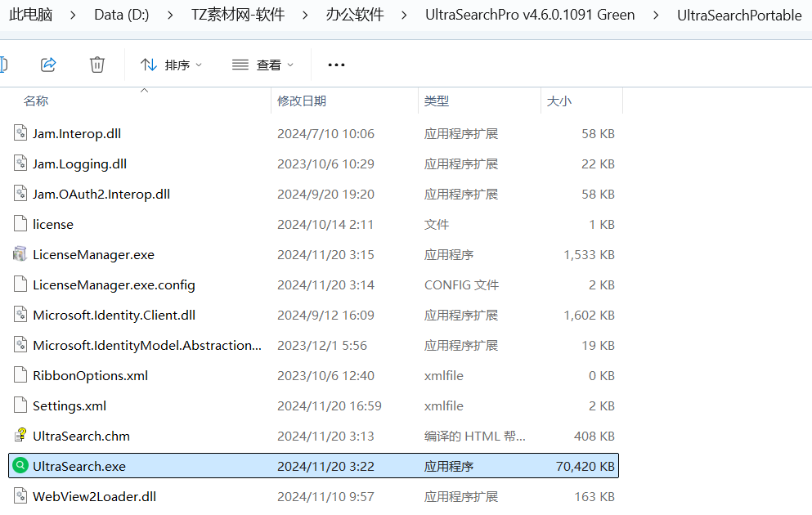Click the Delete trash can icon
The height and width of the screenshot is (515, 812).
pos(96,65)
